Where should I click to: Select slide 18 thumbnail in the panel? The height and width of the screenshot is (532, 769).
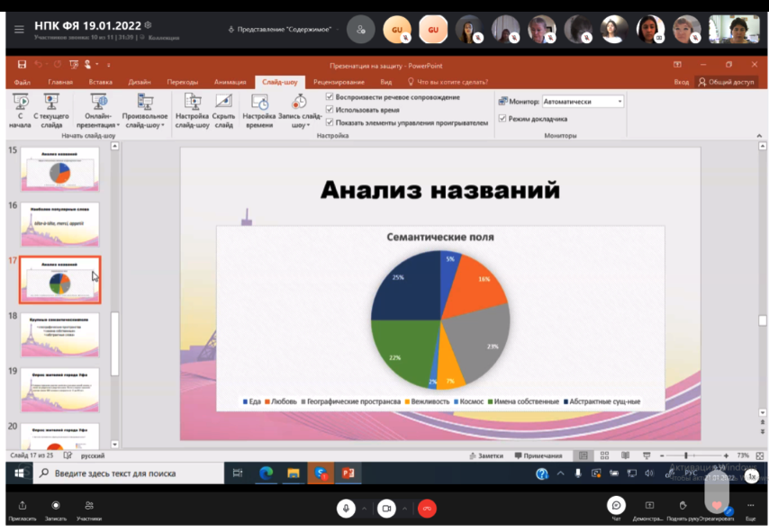click(x=59, y=335)
